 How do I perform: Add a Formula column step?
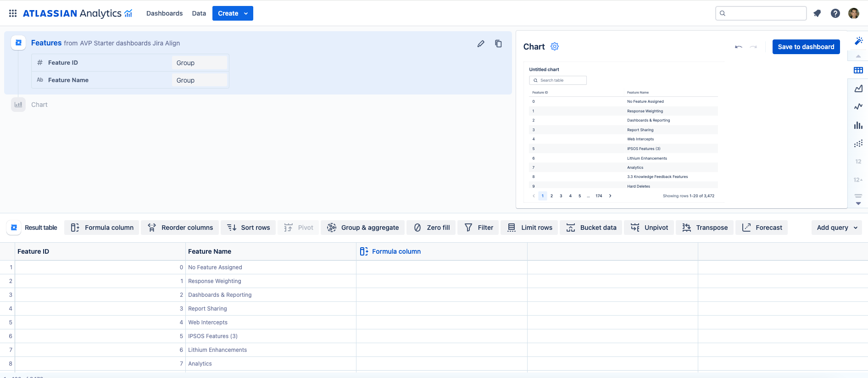tap(102, 228)
